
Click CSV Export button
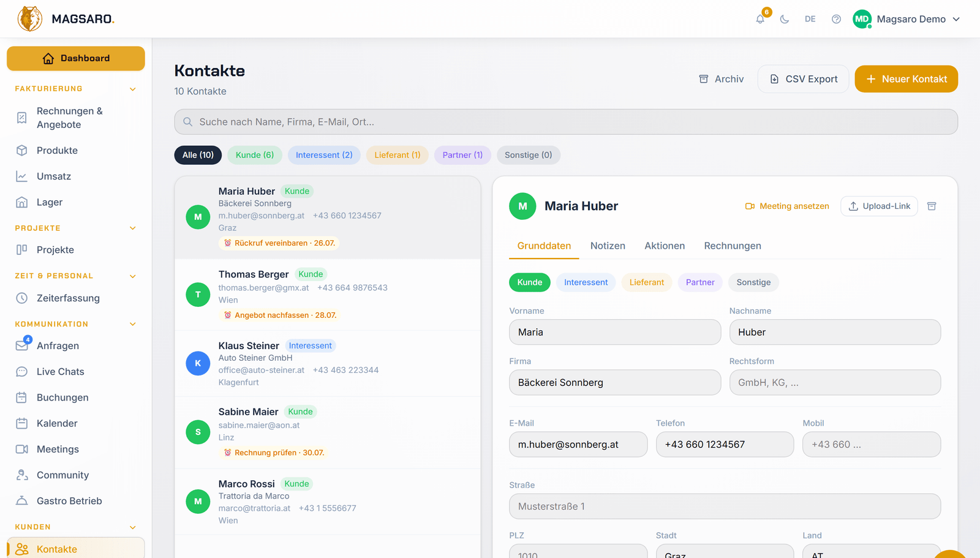[804, 79]
